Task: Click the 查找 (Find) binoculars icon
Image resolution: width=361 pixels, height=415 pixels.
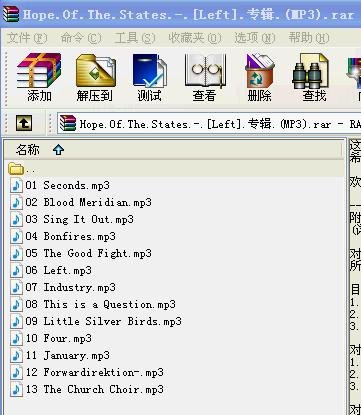Action: point(310,71)
